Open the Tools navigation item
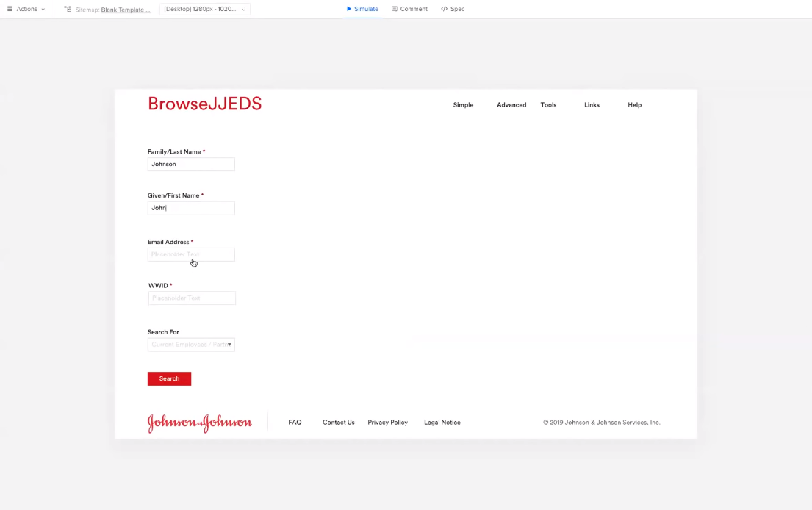 point(548,104)
